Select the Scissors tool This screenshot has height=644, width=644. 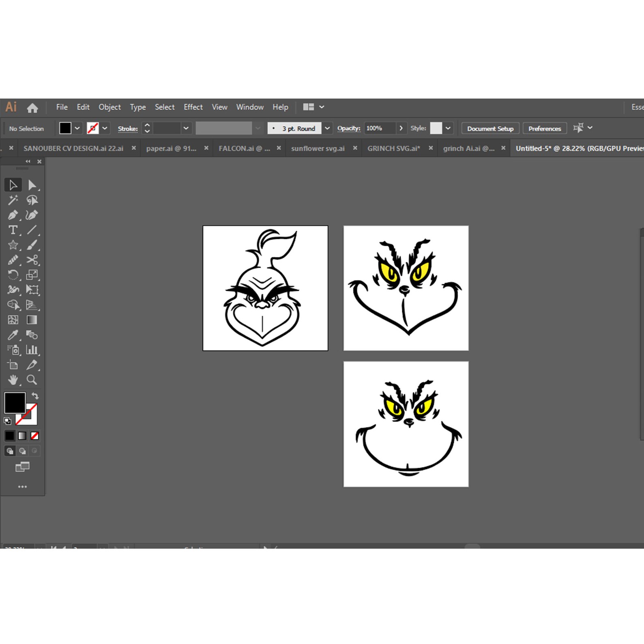pyautogui.click(x=32, y=260)
